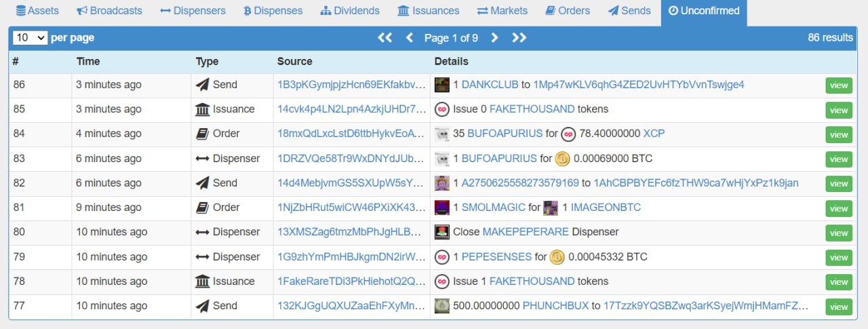Click '86 results' count text

830,38
